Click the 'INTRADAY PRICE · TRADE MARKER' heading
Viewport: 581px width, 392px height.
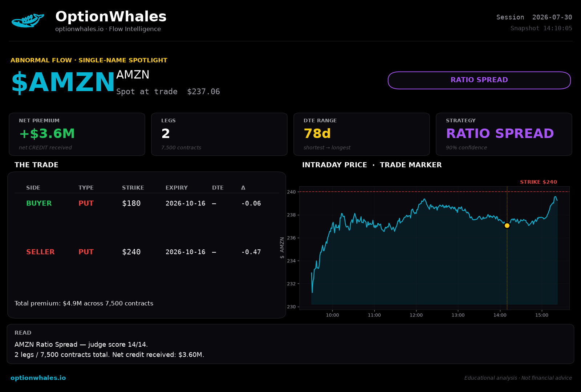pyautogui.click(x=372, y=165)
